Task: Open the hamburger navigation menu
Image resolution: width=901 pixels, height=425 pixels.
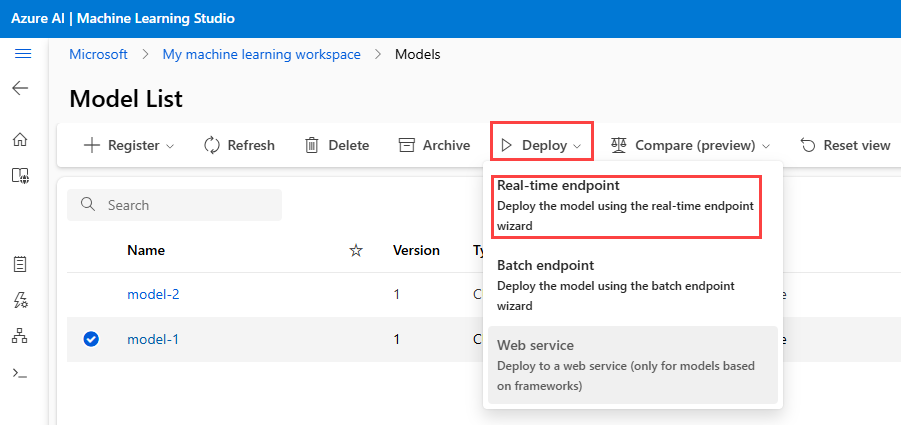Action: click(21, 54)
